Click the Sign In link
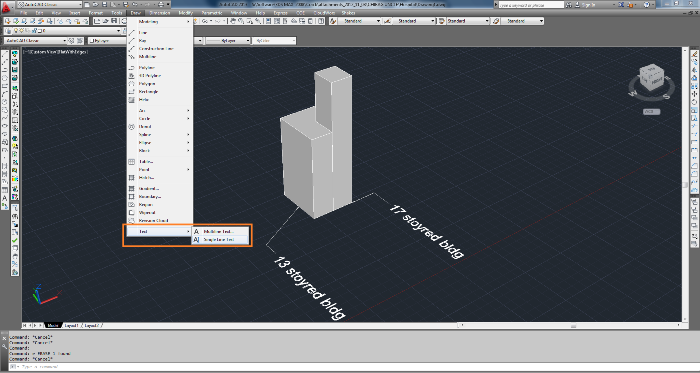Screen dimensions: 700x373 (588, 4)
